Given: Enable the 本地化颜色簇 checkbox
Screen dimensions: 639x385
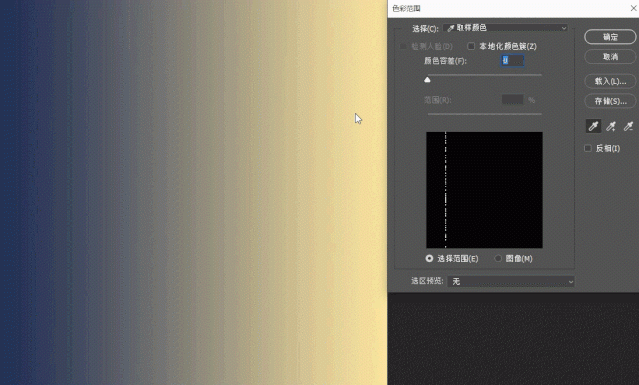Looking at the screenshot, I should (x=471, y=46).
